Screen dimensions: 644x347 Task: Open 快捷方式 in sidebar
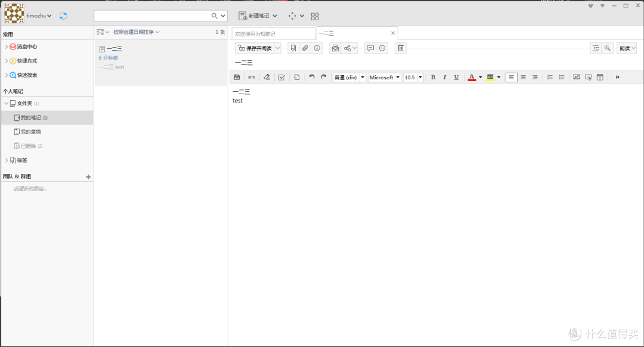(27, 61)
